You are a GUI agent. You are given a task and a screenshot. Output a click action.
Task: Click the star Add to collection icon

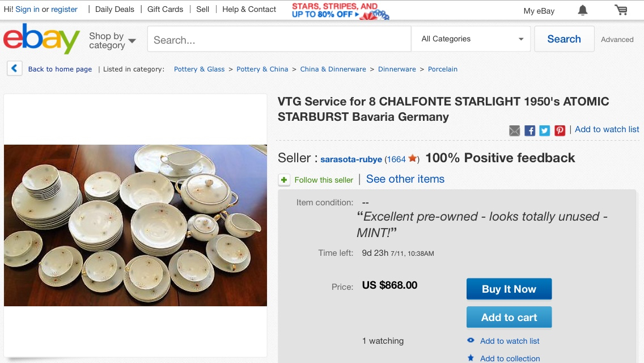(x=471, y=358)
